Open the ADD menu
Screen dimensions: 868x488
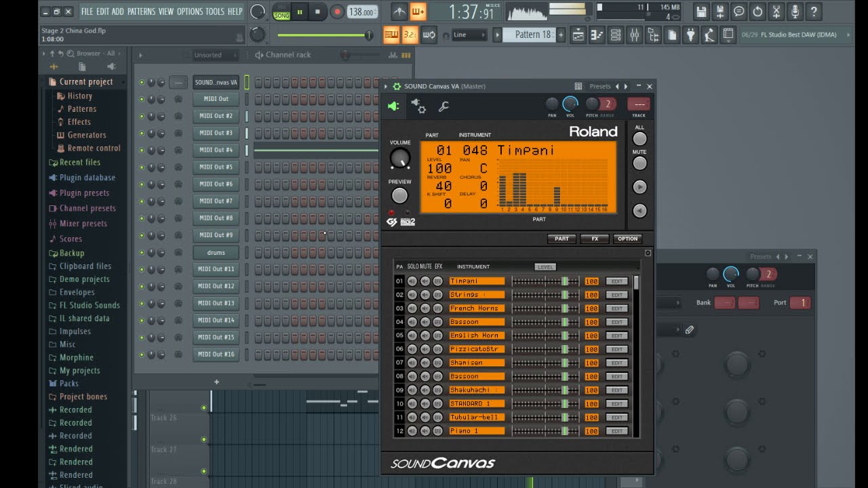118,12
